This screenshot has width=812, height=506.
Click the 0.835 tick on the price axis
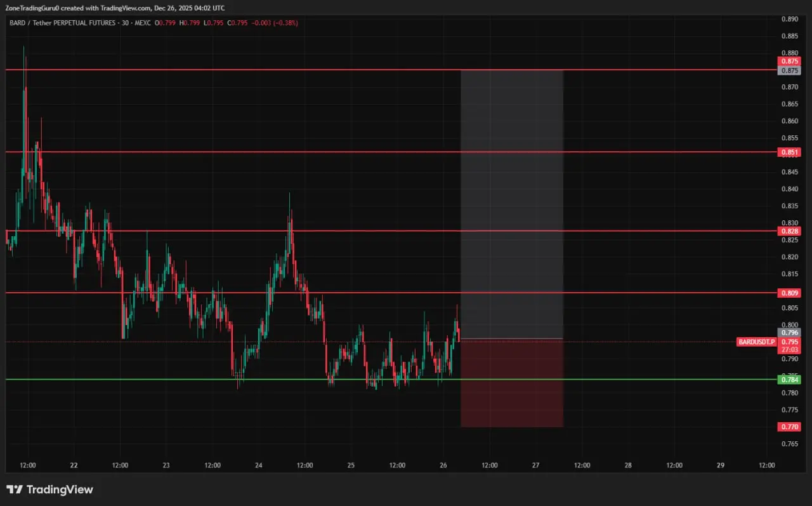789,206
